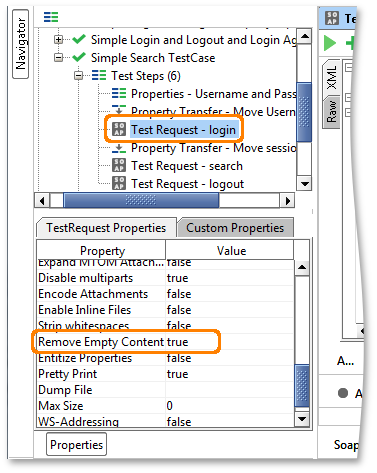Screen dimensions: 377x473
Task: Select Test Steps (6) row
Action: click(x=146, y=76)
